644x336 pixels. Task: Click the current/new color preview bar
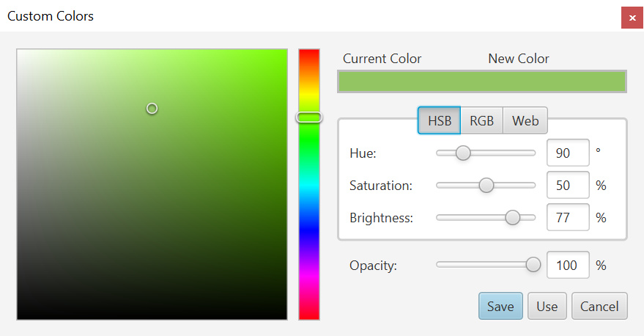[482, 81]
